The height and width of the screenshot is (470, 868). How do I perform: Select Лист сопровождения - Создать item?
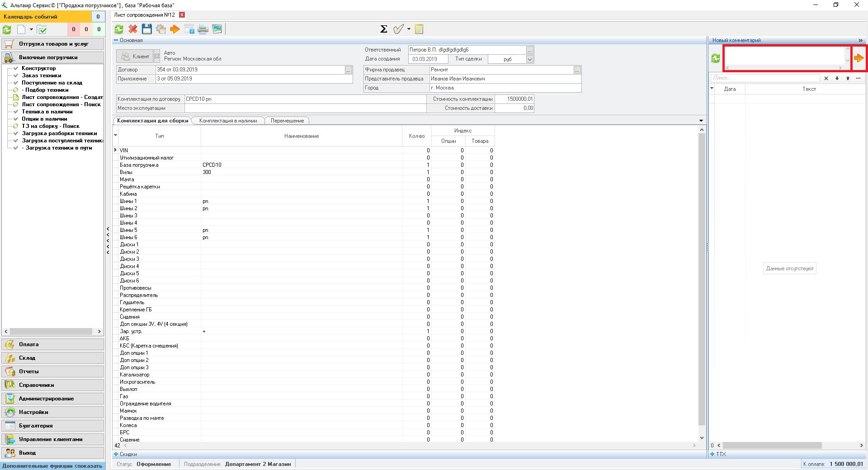(x=62, y=97)
